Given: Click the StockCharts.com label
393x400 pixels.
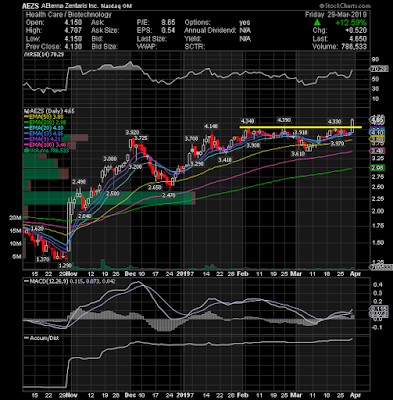Looking at the screenshot, I should (x=345, y=6).
